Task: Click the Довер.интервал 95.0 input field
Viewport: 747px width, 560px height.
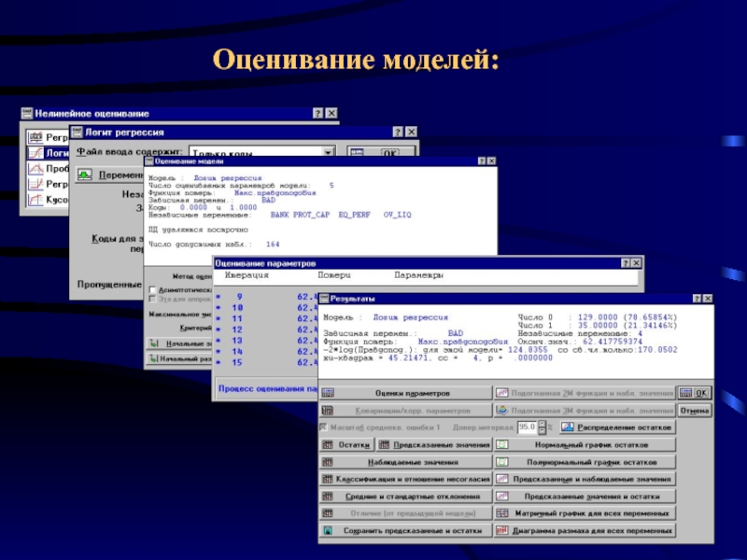Action: click(x=527, y=427)
